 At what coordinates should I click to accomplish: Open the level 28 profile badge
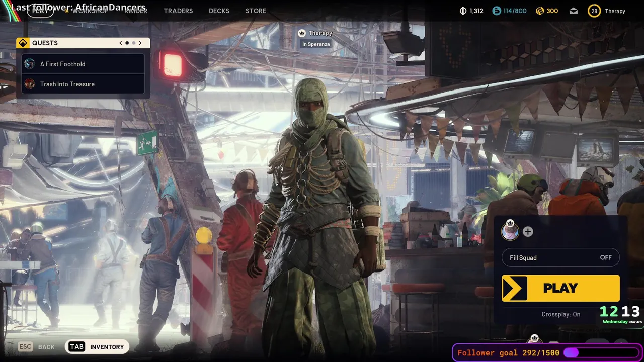point(594,11)
